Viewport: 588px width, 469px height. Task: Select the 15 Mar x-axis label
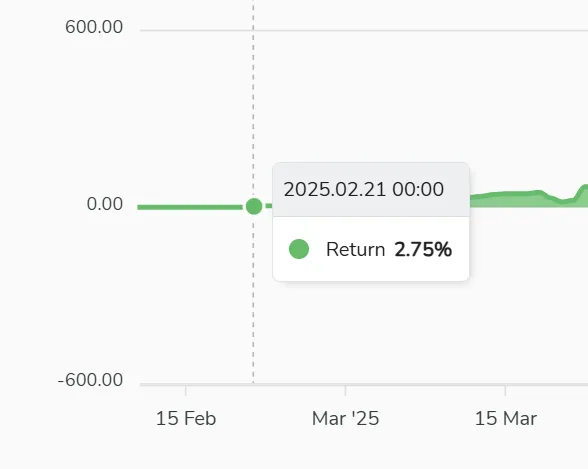click(506, 418)
